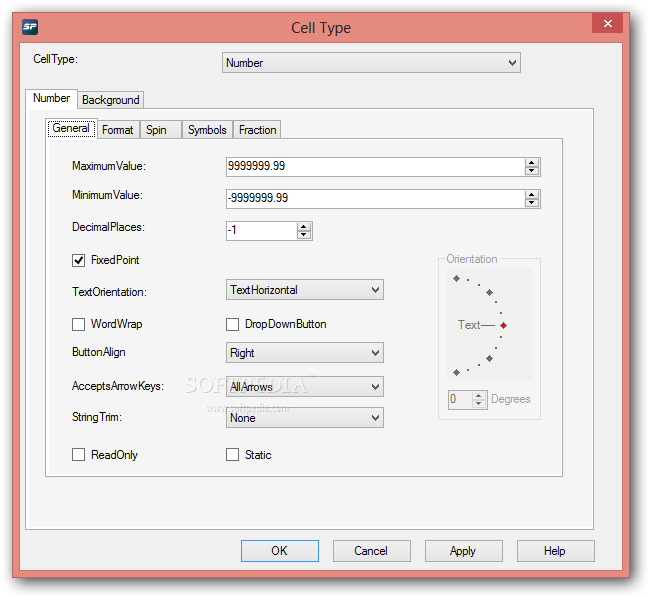This screenshot has height=598, width=650.
Task: Click the Help button
Action: (555, 551)
